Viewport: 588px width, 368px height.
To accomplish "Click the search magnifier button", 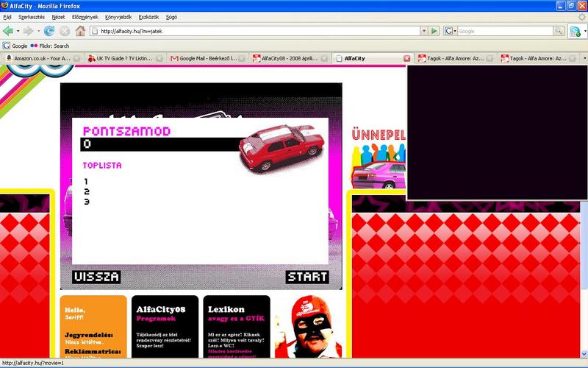I will (x=559, y=31).
